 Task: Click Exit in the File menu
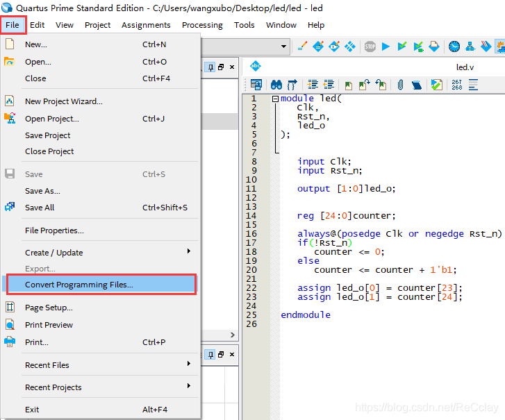tap(101, 410)
